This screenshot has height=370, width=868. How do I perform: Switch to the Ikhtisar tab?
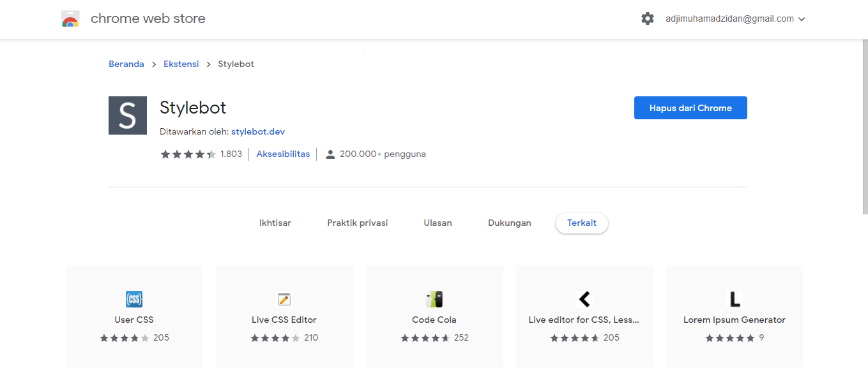coord(275,223)
